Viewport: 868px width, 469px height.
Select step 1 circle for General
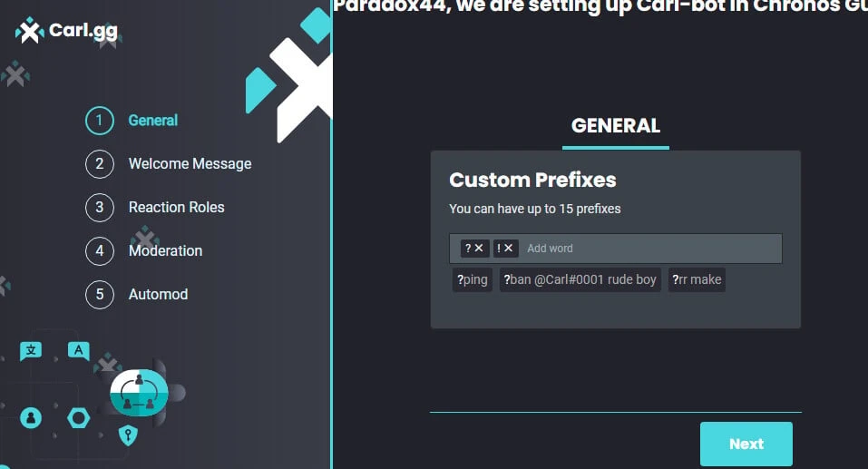point(100,120)
